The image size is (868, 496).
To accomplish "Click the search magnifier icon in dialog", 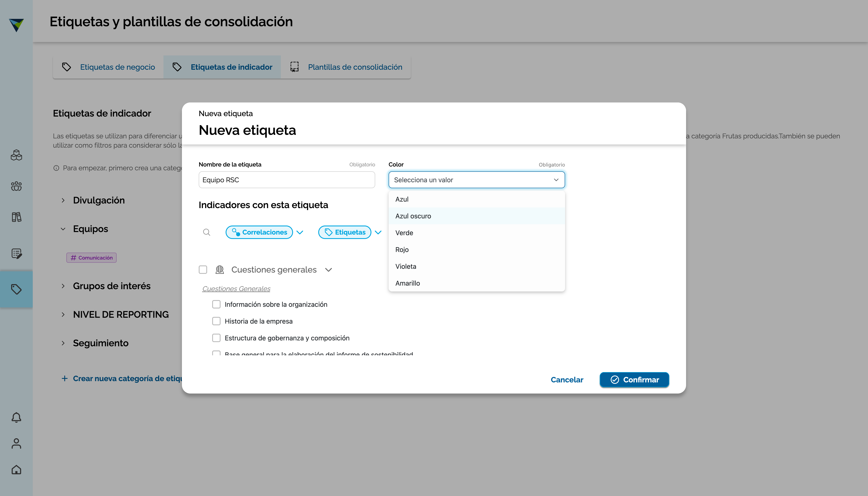I will click(206, 232).
